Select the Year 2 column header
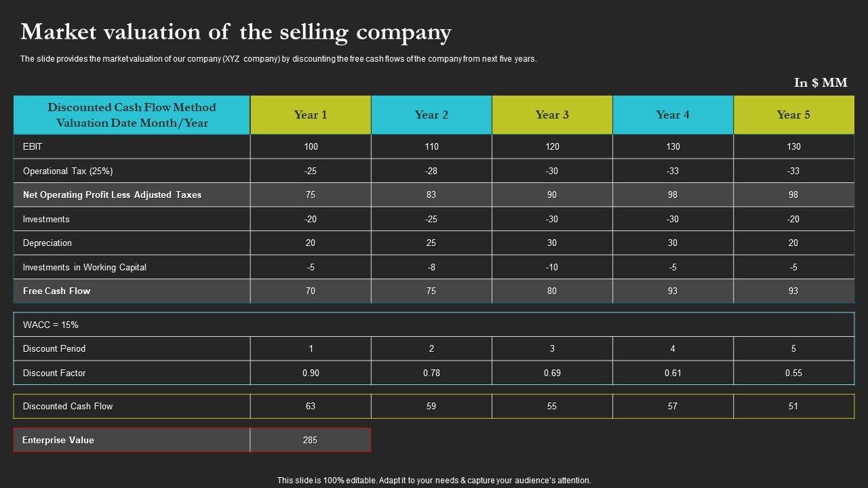The width and height of the screenshot is (868, 488). [431, 115]
